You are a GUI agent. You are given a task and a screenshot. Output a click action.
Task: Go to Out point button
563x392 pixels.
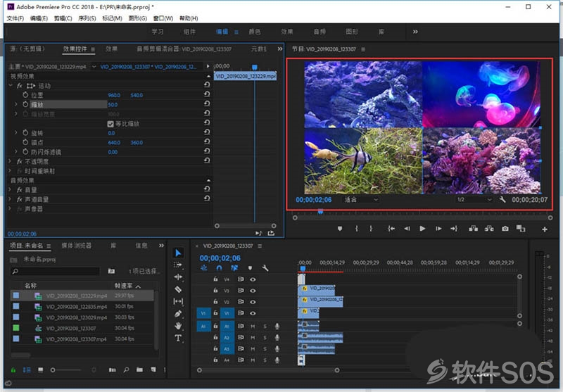(454, 228)
